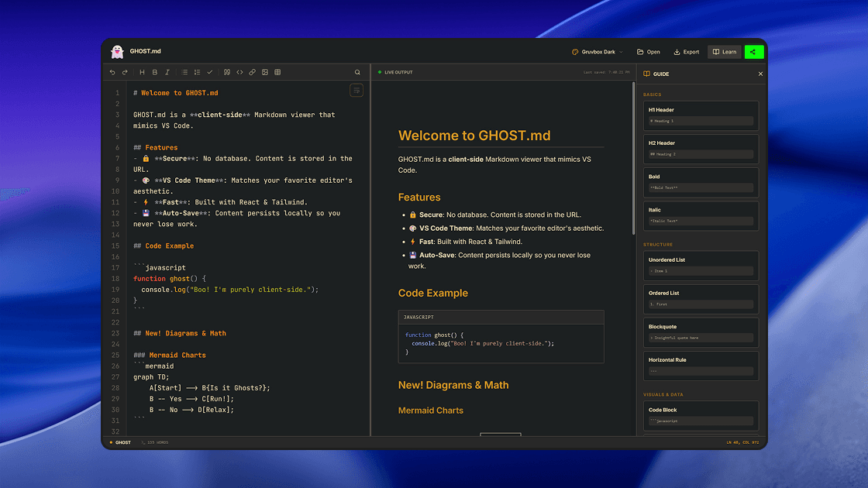The height and width of the screenshot is (488, 868).
Task: Click the undo arrow in the editor toolbar
Action: coord(112,73)
